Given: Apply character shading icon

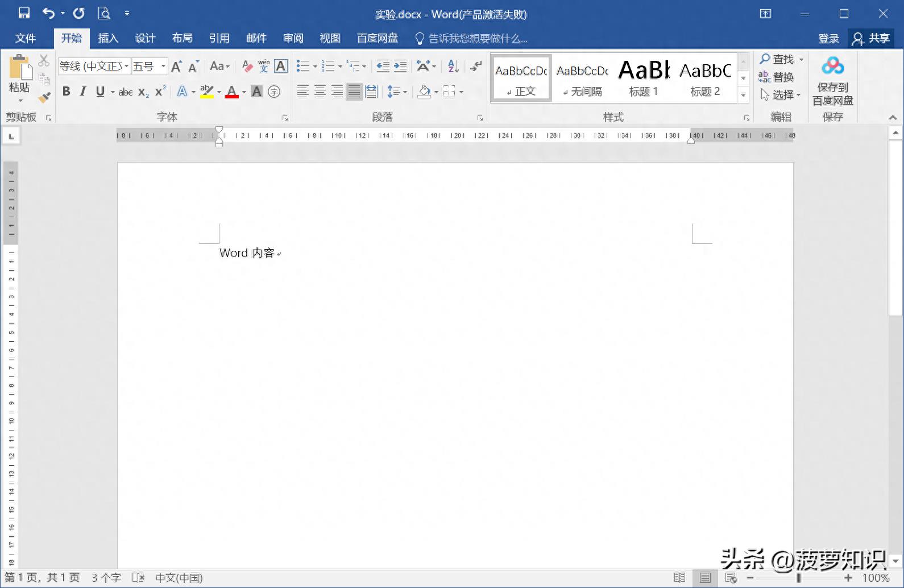Looking at the screenshot, I should tap(257, 92).
